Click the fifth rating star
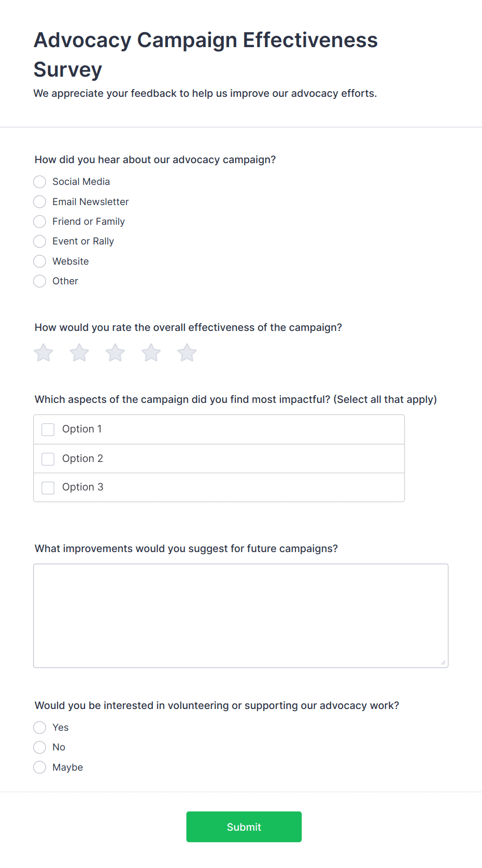Image resolution: width=482 pixels, height=868 pixels. [x=187, y=353]
